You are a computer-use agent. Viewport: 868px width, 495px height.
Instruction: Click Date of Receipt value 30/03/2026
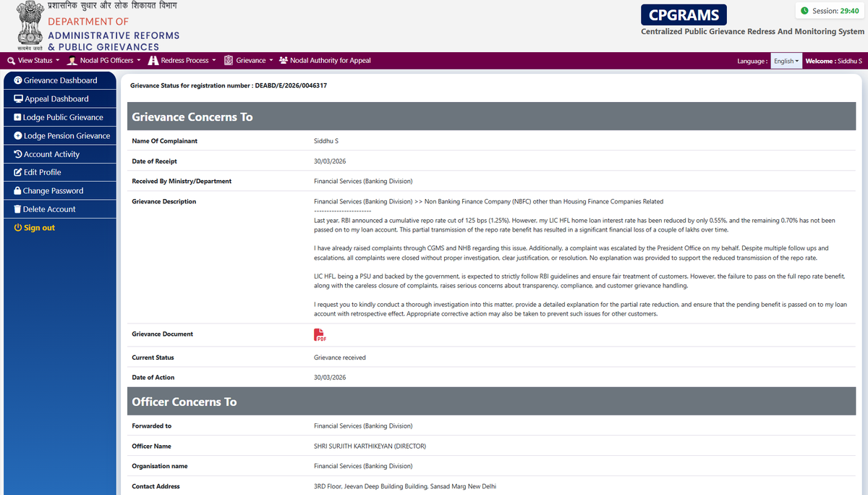tap(330, 161)
